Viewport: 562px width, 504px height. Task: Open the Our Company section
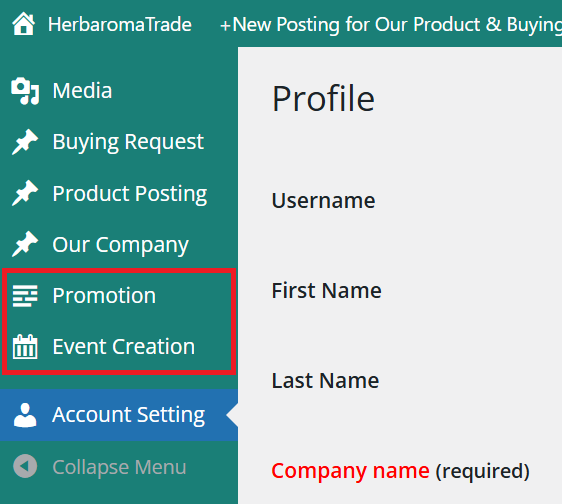(x=120, y=245)
